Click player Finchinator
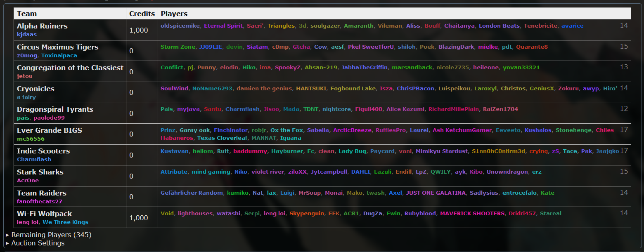This screenshot has width=644, height=252. pos(231,130)
